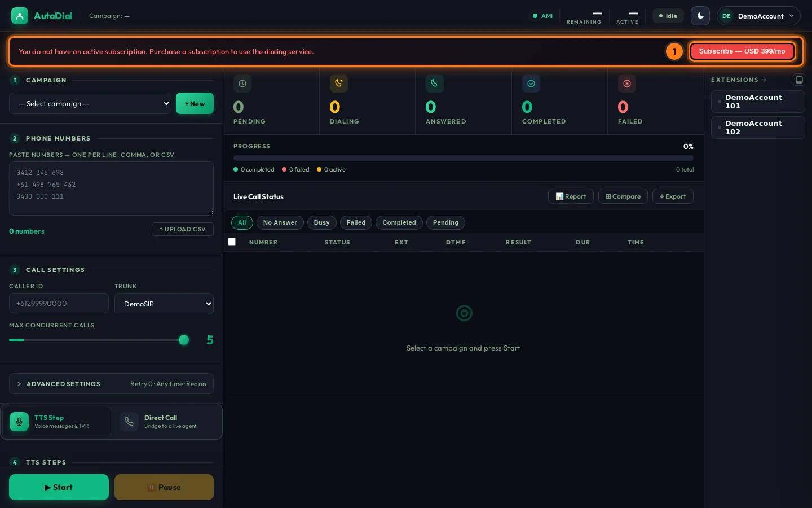
Task: Click the TTS Step microphone icon
Action: click(19, 422)
